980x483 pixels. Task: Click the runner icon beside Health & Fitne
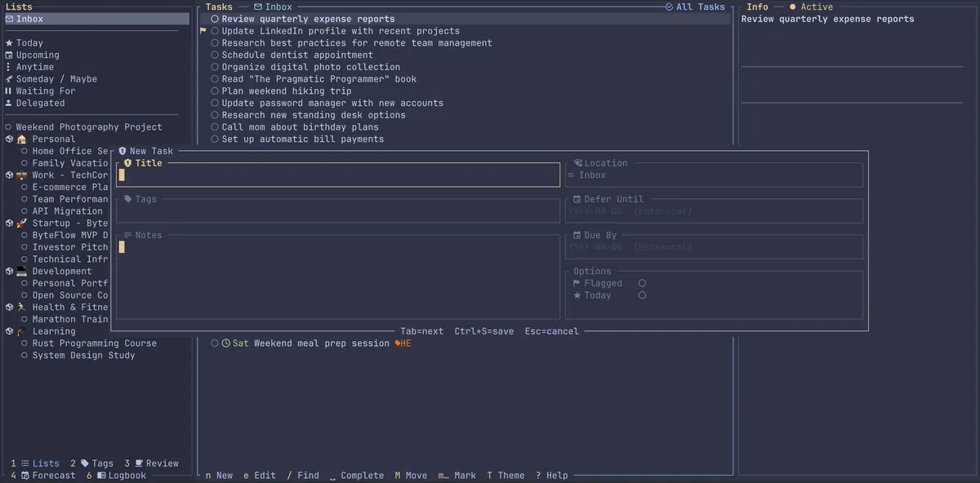click(x=21, y=308)
